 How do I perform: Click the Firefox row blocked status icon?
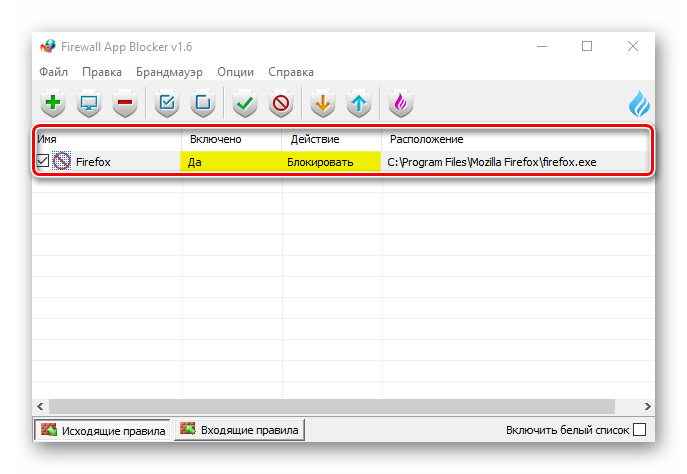tap(62, 161)
